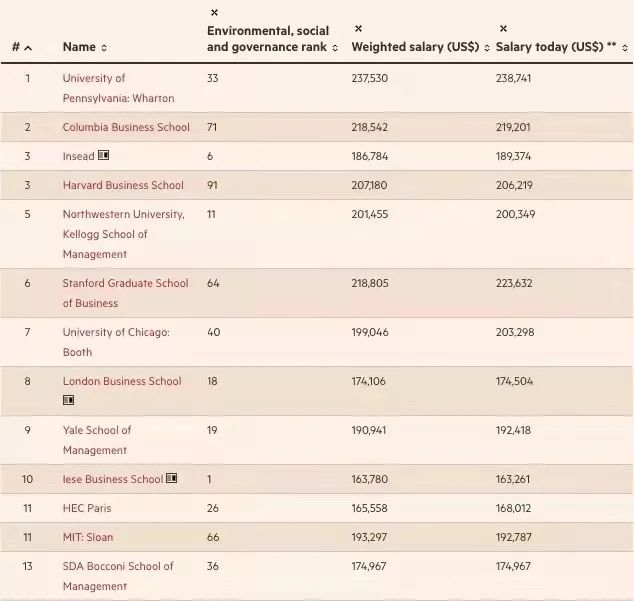Visit the HEC Paris school page
The height and width of the screenshot is (601, 634).
pos(87,508)
